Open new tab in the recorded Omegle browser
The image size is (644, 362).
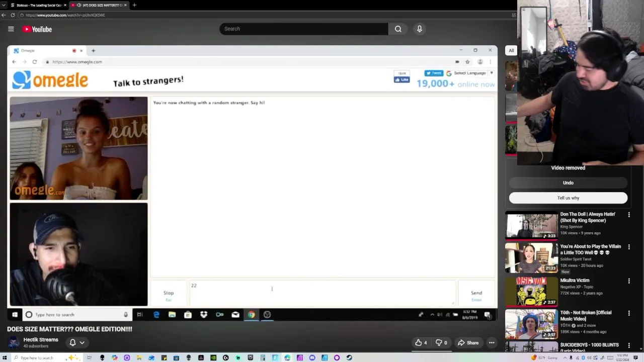(x=93, y=51)
